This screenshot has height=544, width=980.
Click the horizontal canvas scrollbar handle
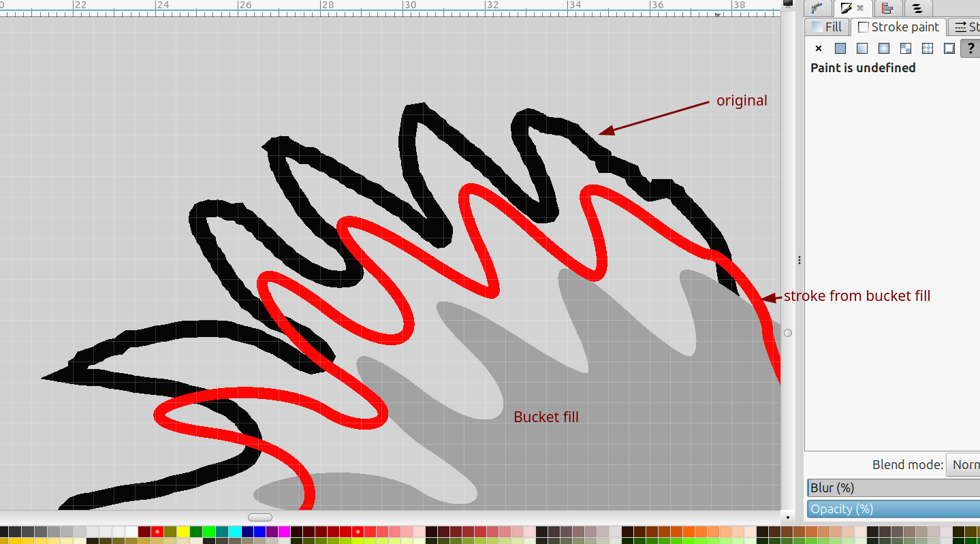259,517
